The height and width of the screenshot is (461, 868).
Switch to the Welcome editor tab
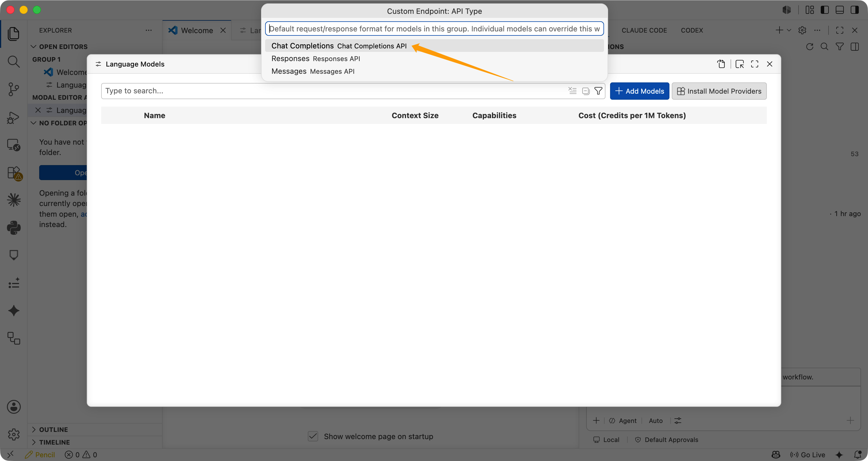tap(197, 30)
